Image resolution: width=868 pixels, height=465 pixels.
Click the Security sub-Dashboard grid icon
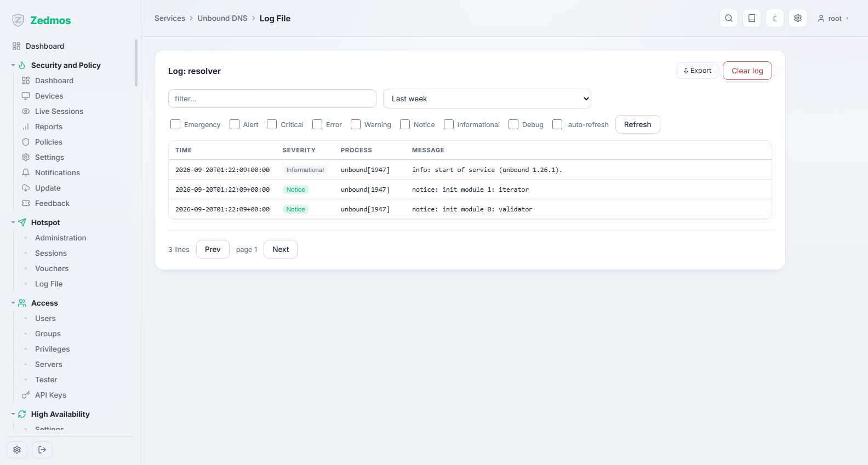point(26,81)
